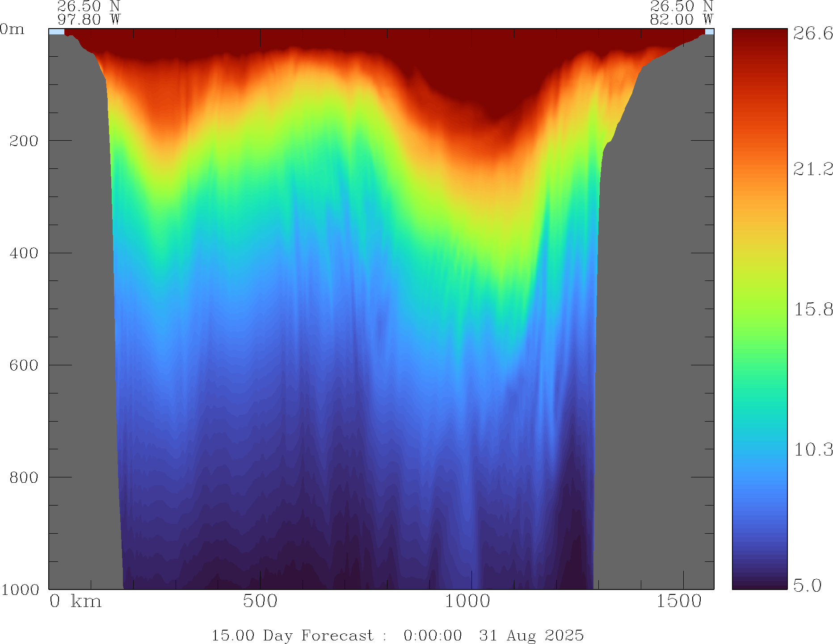The image size is (833, 644).
Task: Click the 200 depth axis label
Action: [x=23, y=141]
